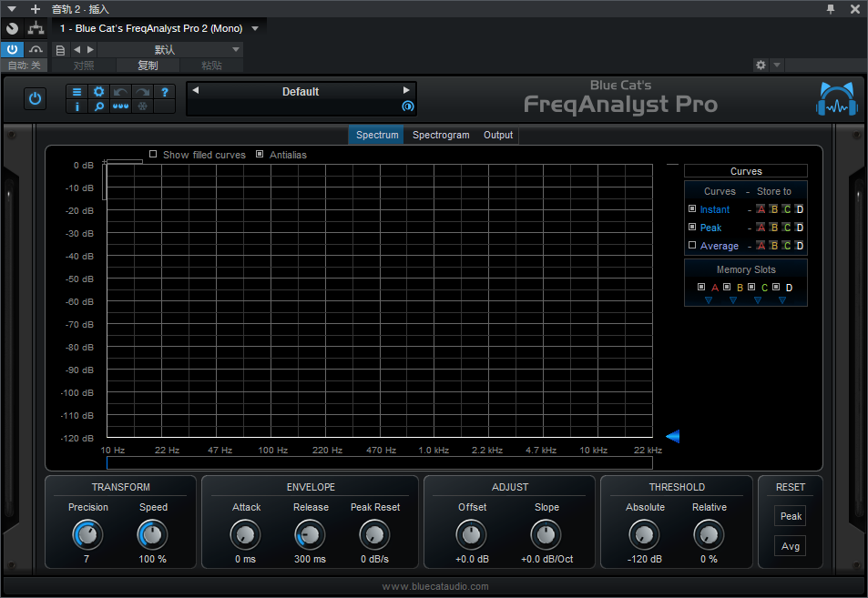The height and width of the screenshot is (598, 868).
Task: Click the pin icon in title bar
Action: pyautogui.click(x=831, y=9)
